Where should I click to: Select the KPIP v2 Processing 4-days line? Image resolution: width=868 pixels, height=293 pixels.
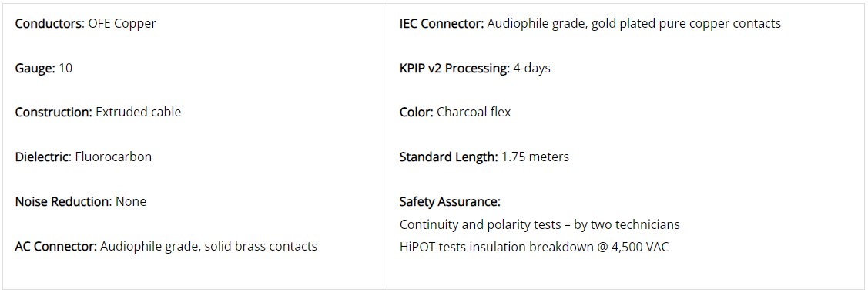475,68
